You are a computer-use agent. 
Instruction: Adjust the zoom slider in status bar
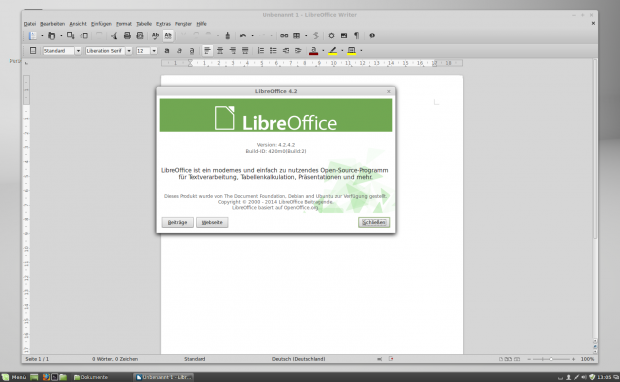(551, 359)
